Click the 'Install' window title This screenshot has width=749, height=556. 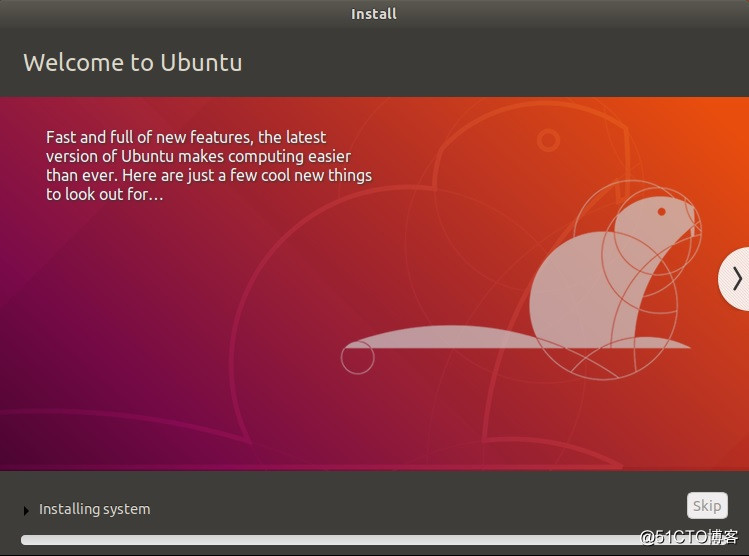(374, 14)
